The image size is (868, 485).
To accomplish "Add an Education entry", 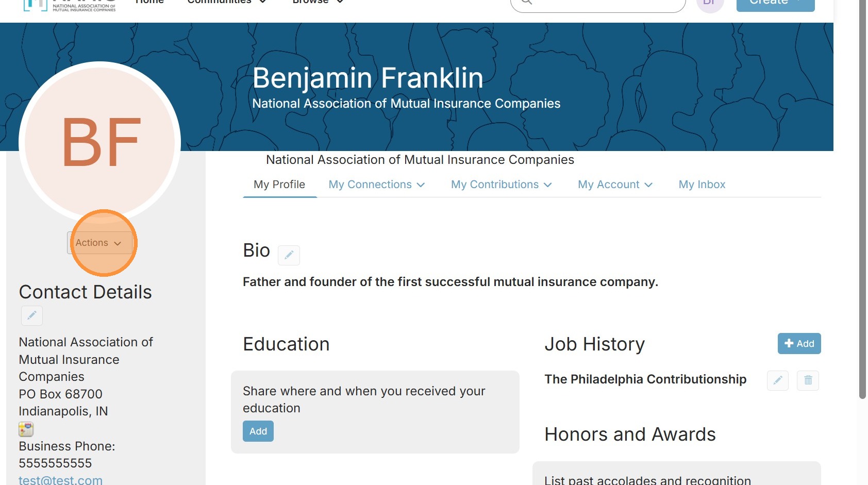I will tap(258, 431).
